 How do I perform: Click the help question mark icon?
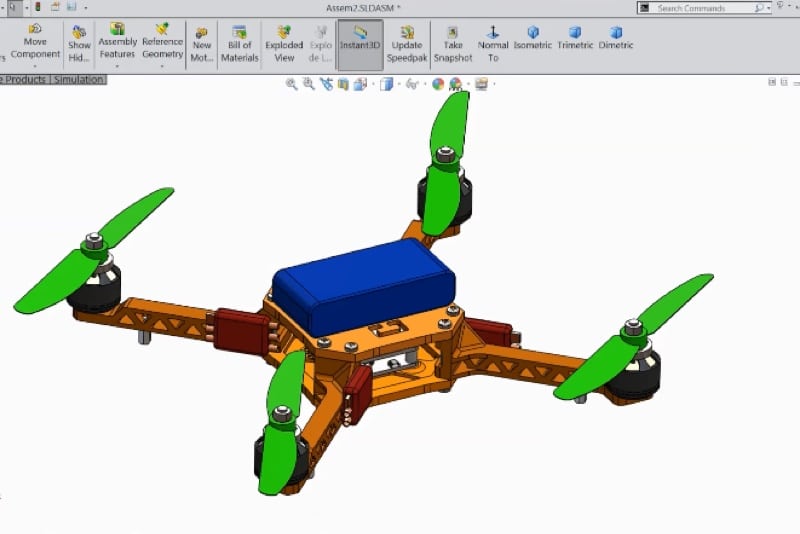coord(780,6)
